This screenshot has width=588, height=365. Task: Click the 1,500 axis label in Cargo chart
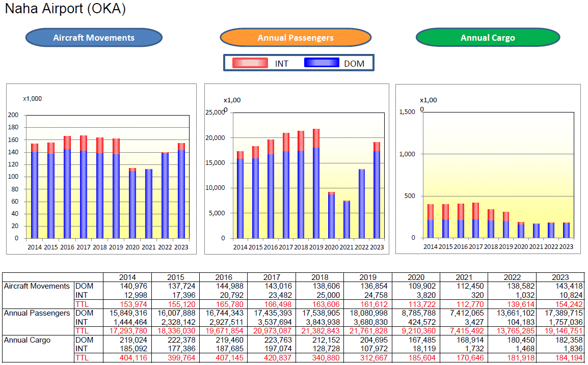407,111
